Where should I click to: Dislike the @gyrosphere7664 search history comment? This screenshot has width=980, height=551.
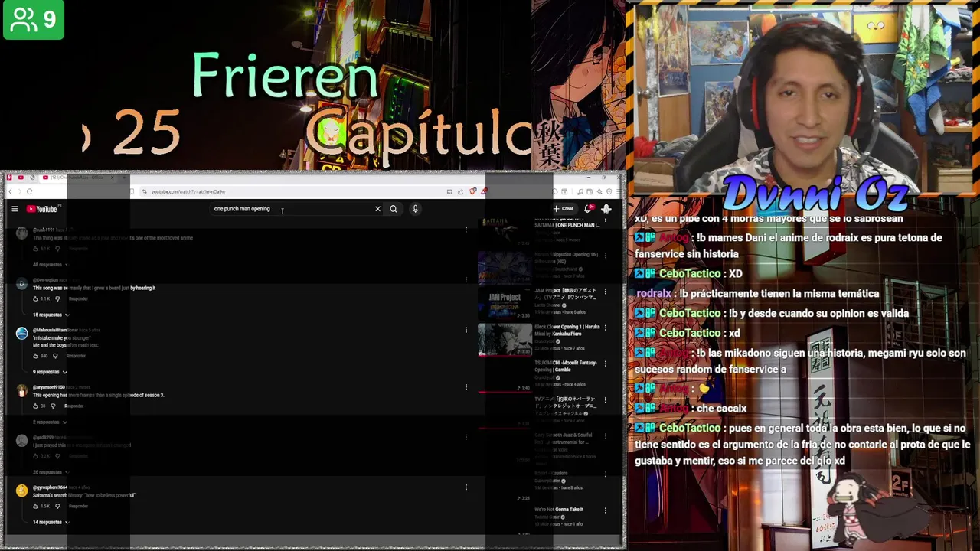click(x=57, y=506)
